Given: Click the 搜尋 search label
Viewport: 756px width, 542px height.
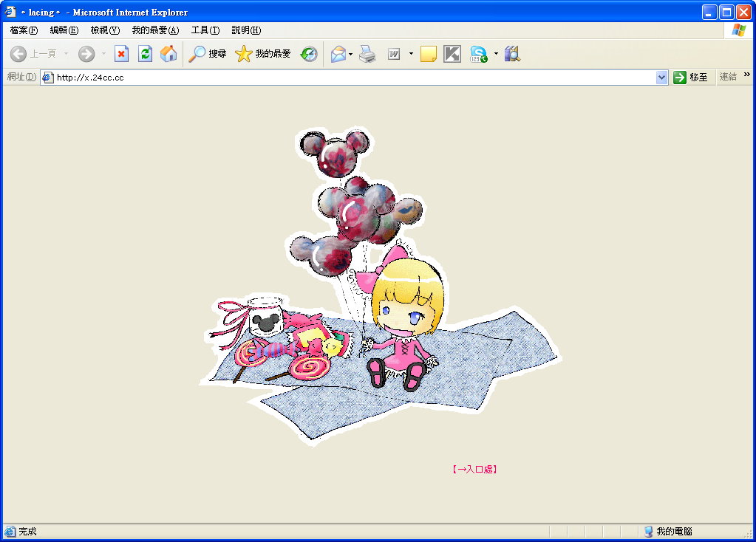Looking at the screenshot, I should [217, 54].
